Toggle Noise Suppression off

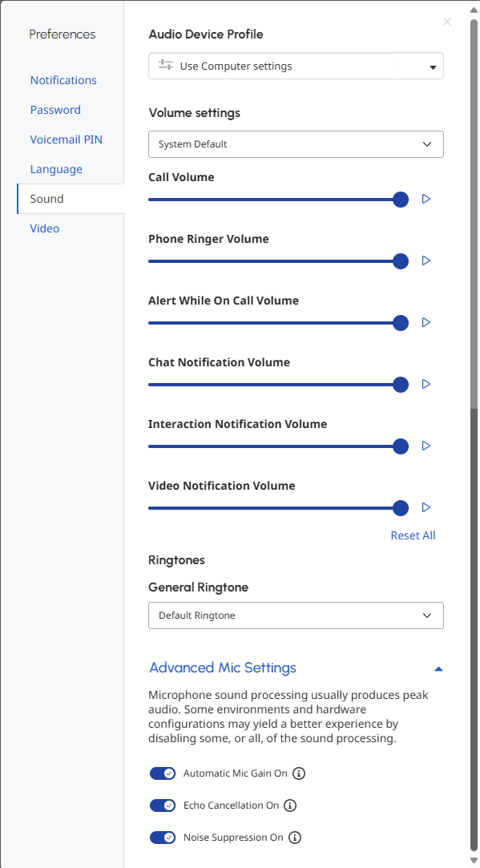(163, 838)
